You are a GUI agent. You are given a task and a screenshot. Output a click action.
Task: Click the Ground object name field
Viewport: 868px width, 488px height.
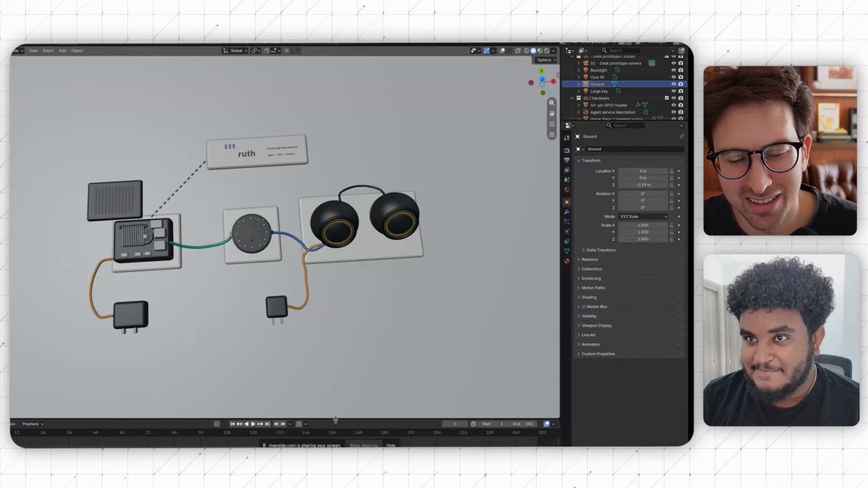634,149
